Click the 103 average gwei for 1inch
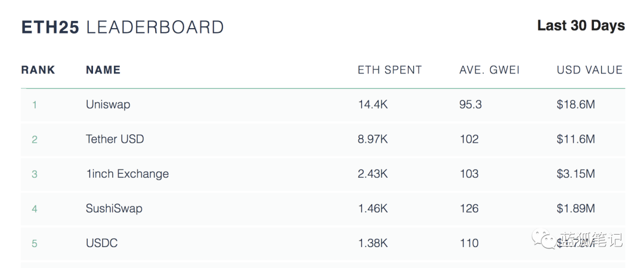Screen dimensions: 644x268 [x=469, y=174]
